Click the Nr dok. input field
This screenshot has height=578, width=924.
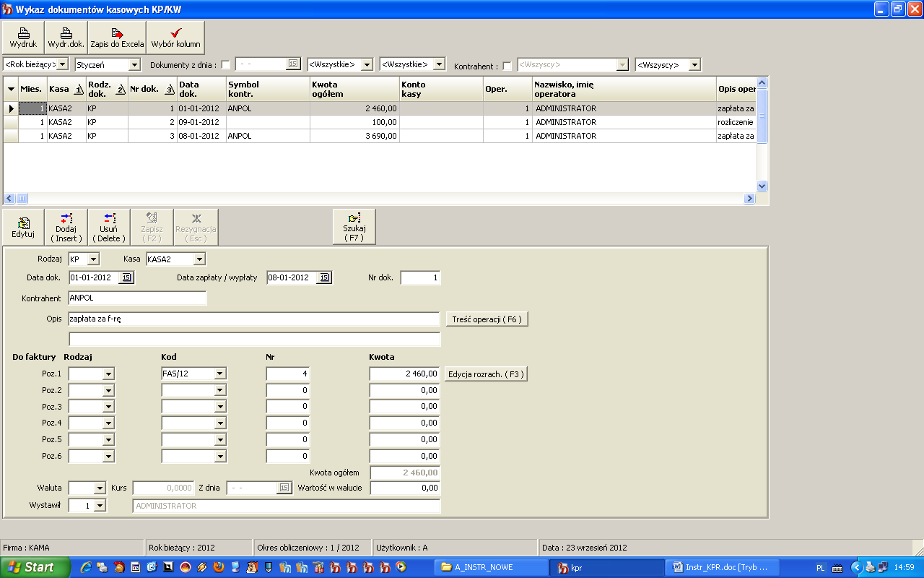(420, 277)
